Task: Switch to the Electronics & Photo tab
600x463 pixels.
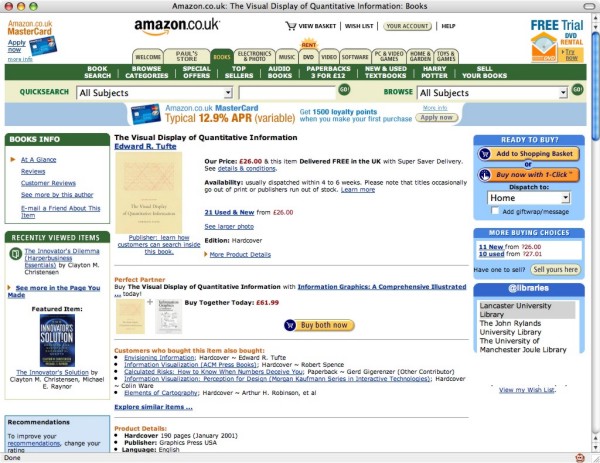Action: [x=254, y=56]
